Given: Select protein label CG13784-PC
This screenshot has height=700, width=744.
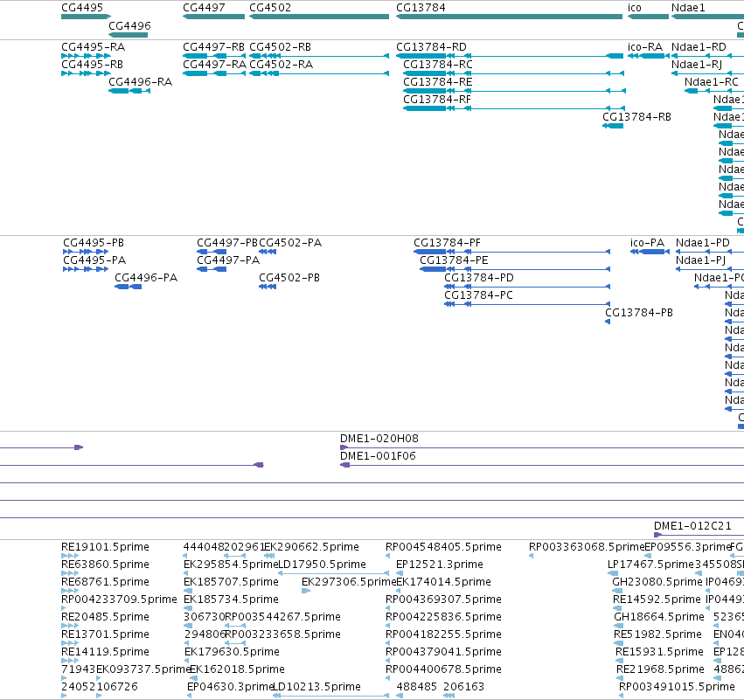Looking at the screenshot, I should click(x=479, y=295).
